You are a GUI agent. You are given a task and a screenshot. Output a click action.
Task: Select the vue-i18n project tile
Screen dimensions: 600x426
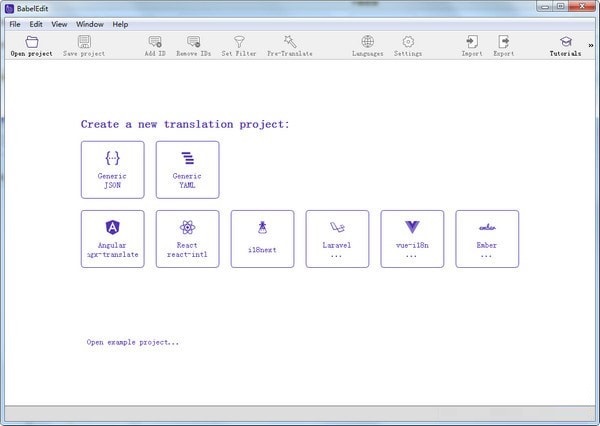point(412,238)
